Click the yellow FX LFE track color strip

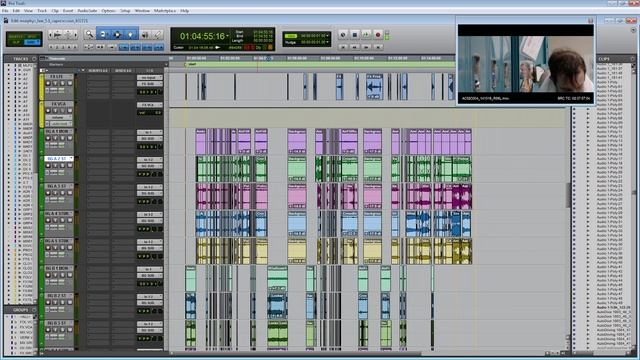pos(41,87)
